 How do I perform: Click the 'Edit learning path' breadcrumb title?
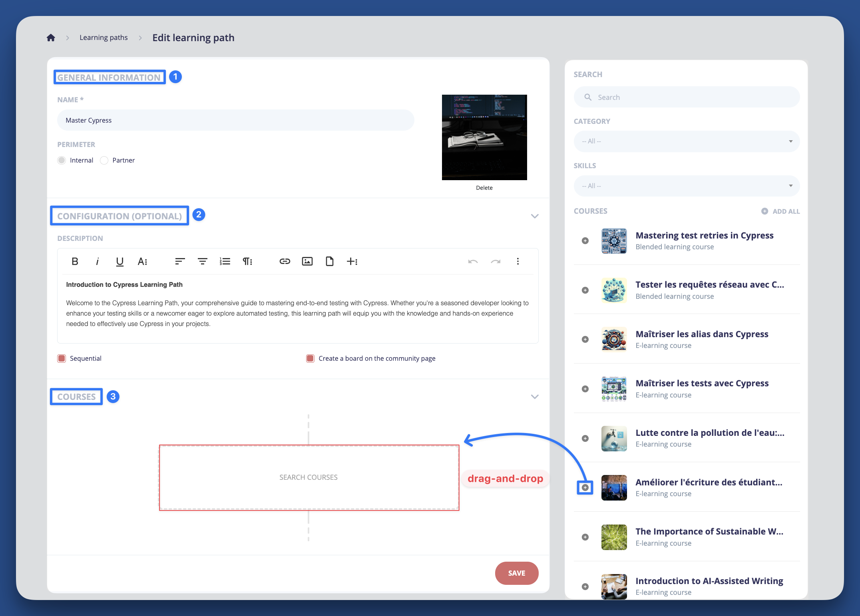(x=193, y=38)
